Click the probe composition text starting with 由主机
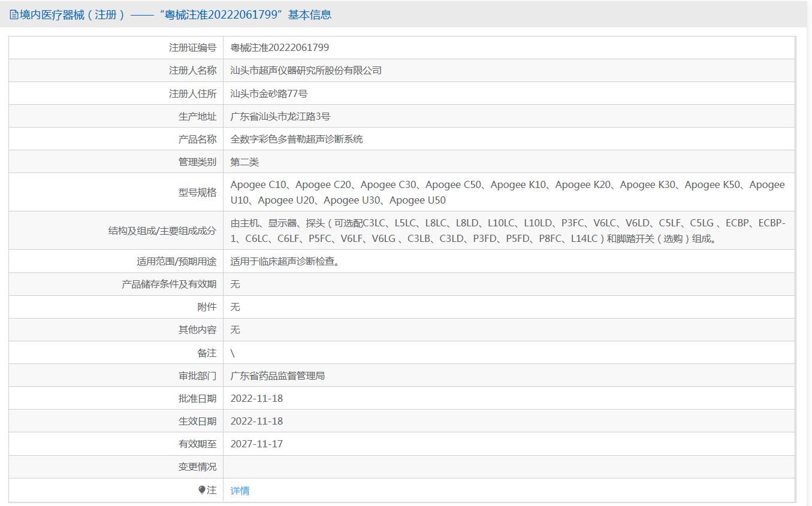The image size is (812, 506). (x=508, y=231)
